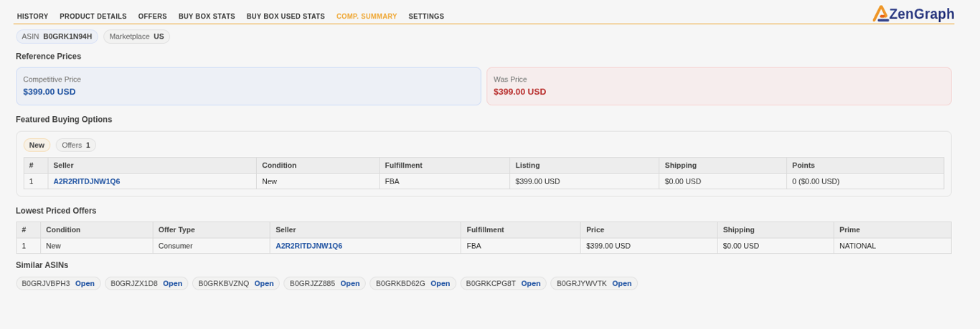Click the Points column header
This screenshot has width=980, height=329.
[x=865, y=166]
